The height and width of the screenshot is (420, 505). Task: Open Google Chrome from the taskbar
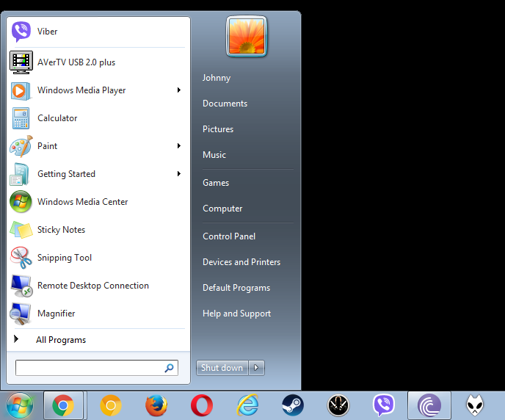coord(63,405)
